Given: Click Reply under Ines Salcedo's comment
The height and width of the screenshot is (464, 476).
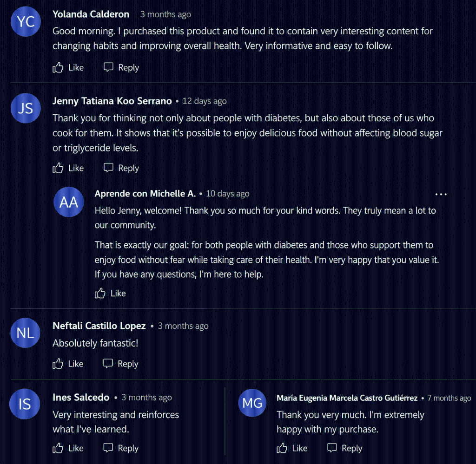Looking at the screenshot, I should (121, 448).
